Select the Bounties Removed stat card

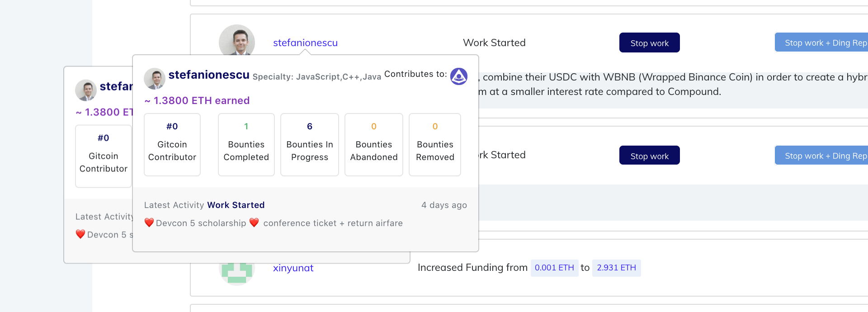click(435, 145)
